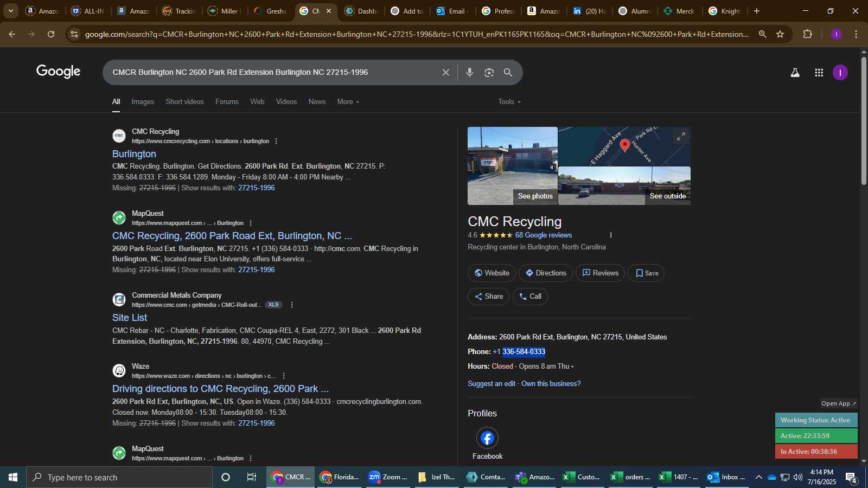Open Chrome three-dot menu
The height and width of the screenshot is (488, 868).
pyautogui.click(x=856, y=34)
